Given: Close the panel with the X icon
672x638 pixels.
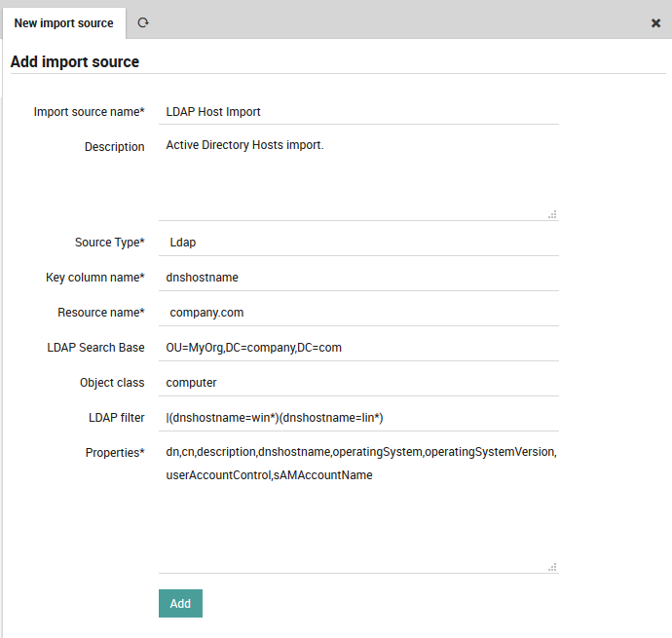Looking at the screenshot, I should [655, 23].
